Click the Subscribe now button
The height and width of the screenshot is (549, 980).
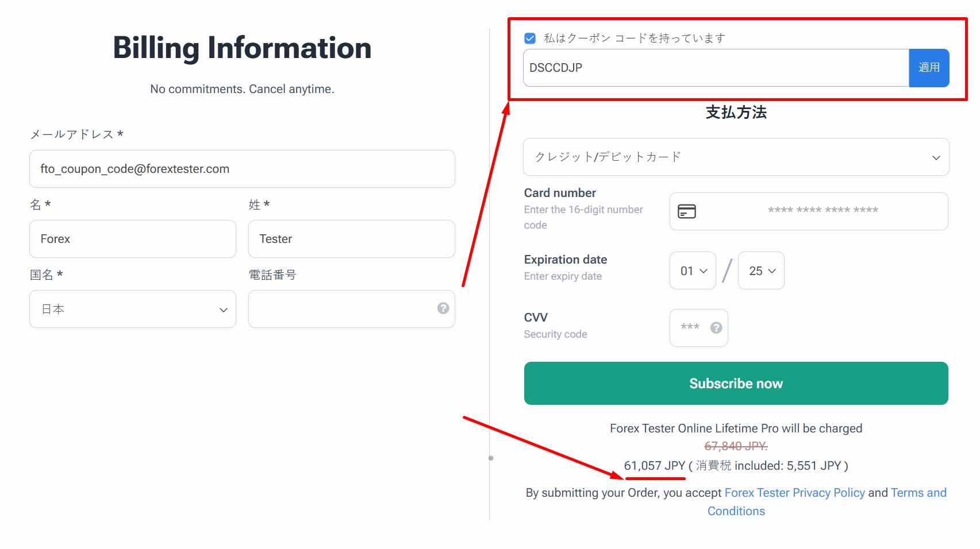(x=736, y=384)
